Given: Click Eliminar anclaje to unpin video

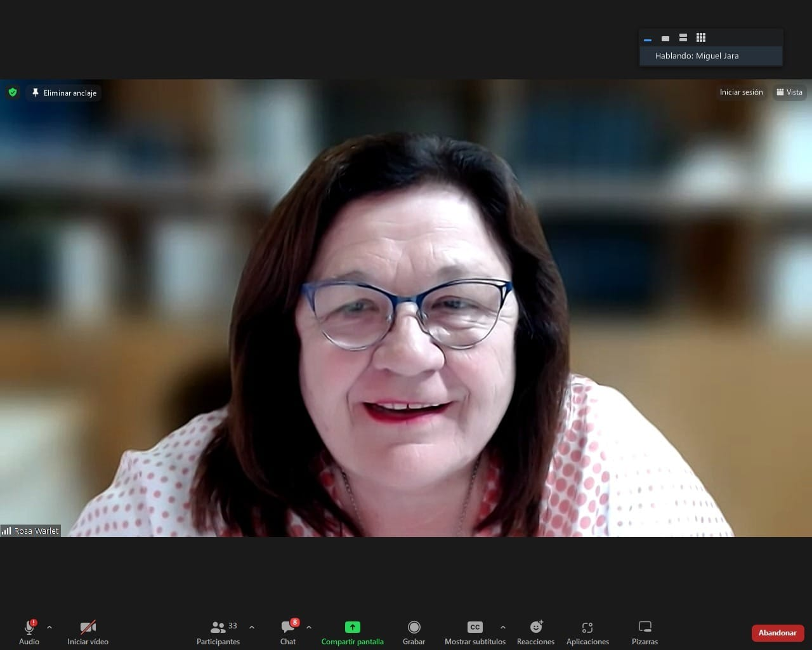Looking at the screenshot, I should coord(63,93).
